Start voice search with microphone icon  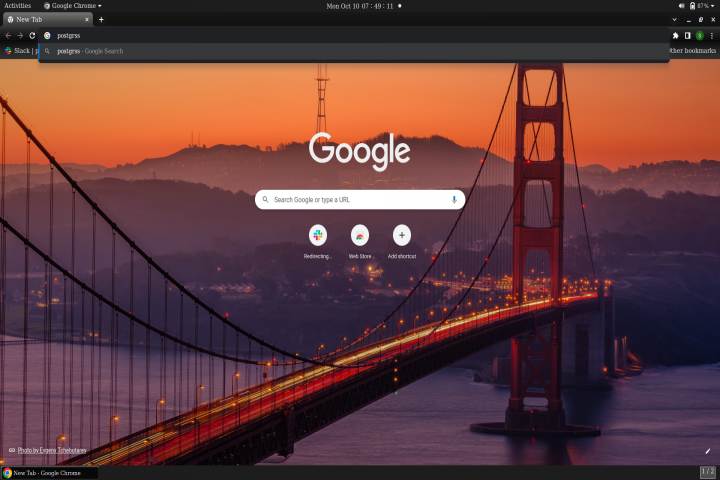[454, 200]
